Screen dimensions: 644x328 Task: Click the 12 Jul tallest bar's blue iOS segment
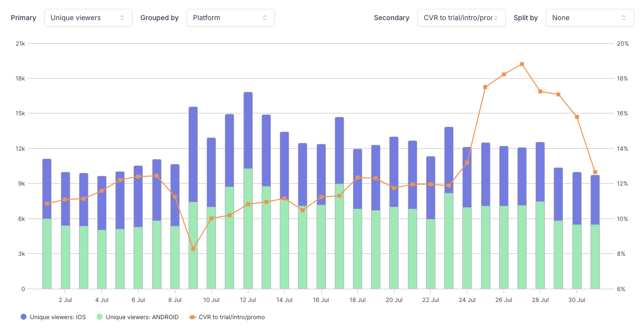click(x=248, y=130)
